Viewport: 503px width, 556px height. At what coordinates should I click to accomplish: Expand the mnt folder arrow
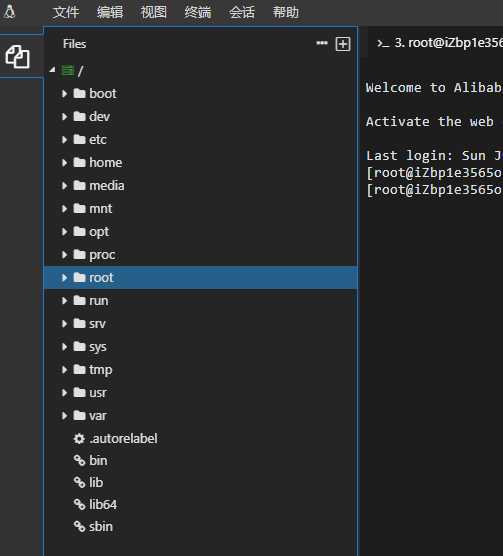point(65,208)
